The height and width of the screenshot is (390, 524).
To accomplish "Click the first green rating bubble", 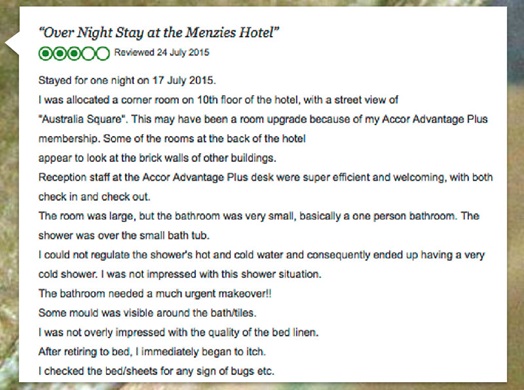I will [x=45, y=53].
